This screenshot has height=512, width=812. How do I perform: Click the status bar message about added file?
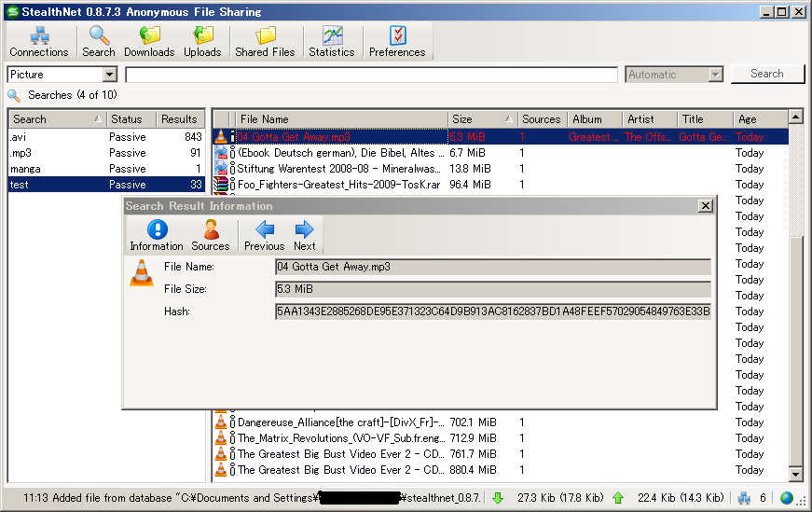click(252, 498)
